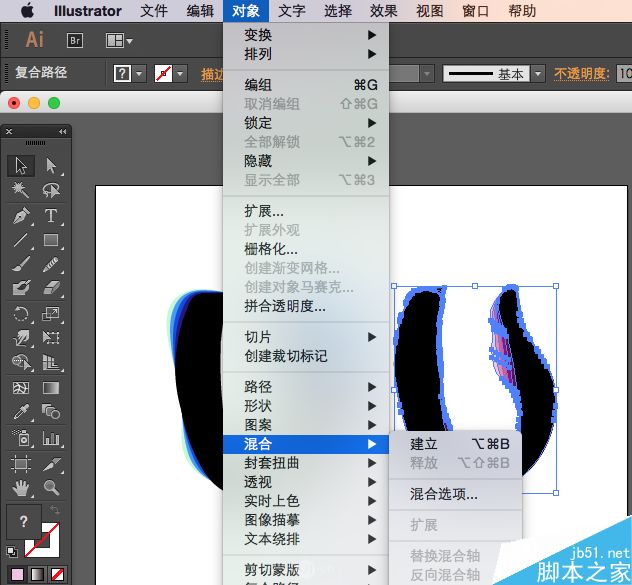Choose the Magic Wand tool
Image resolution: width=632 pixels, height=585 pixels.
pyautogui.click(x=21, y=190)
